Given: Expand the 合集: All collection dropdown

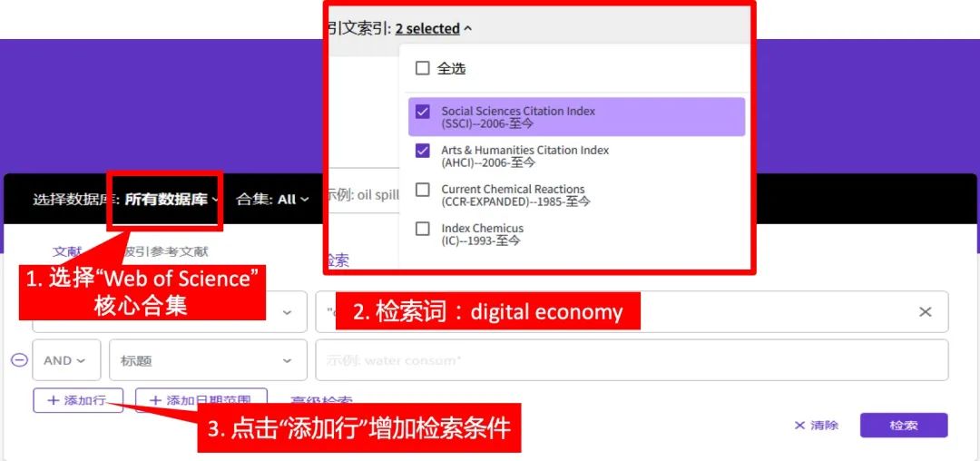Looking at the screenshot, I should 272,200.
